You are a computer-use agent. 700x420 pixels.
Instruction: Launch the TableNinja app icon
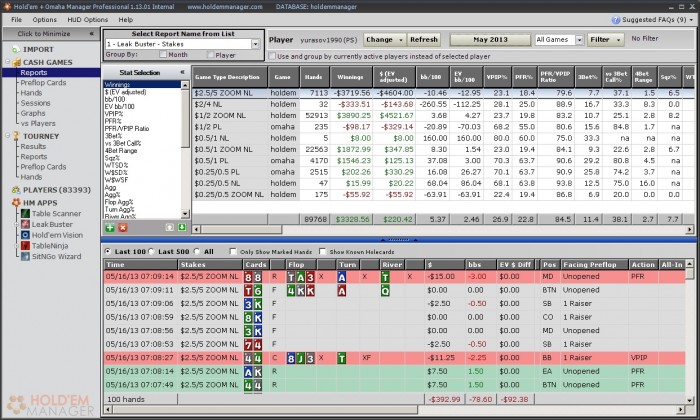pyautogui.click(x=25, y=246)
